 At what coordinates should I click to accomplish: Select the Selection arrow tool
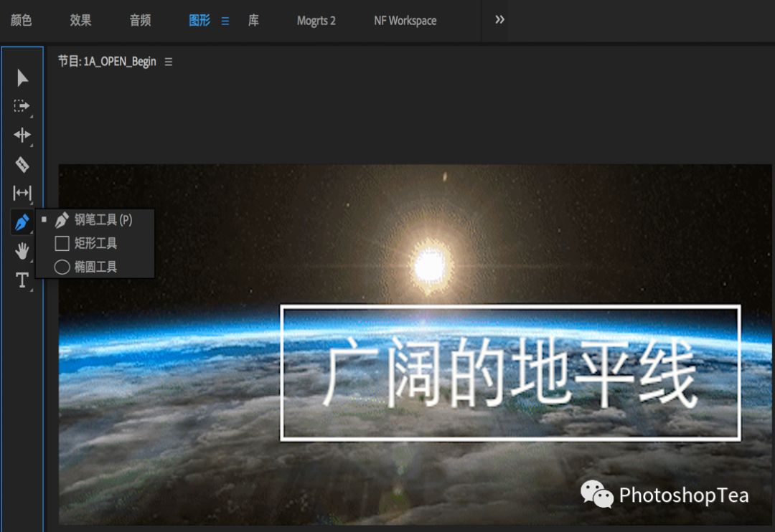(22, 77)
